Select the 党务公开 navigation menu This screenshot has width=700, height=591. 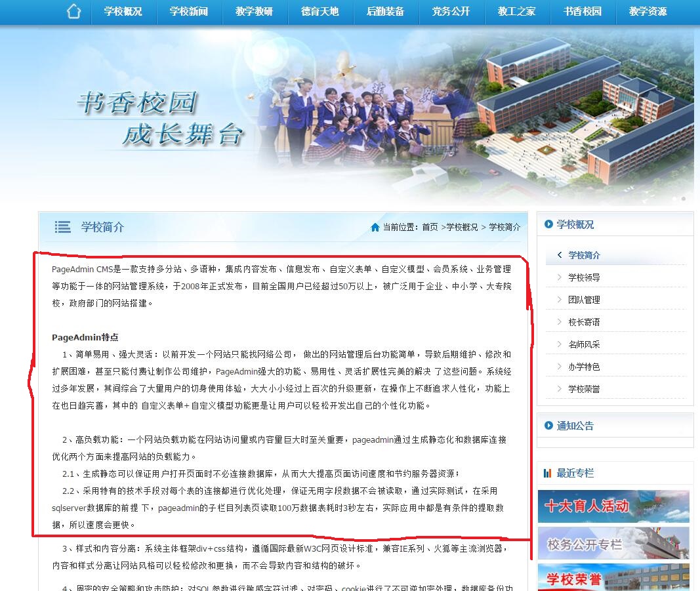[451, 12]
